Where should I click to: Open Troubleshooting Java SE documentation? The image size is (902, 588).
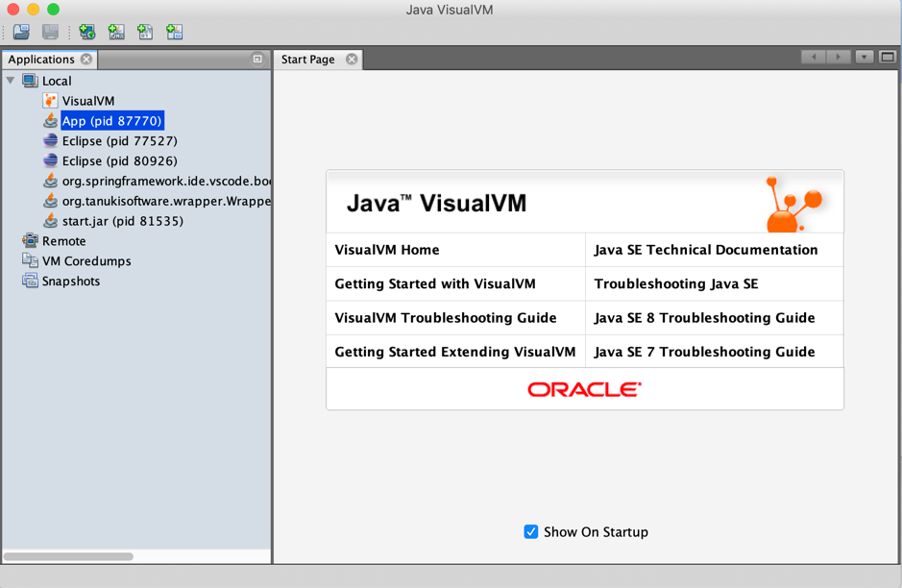674,283
